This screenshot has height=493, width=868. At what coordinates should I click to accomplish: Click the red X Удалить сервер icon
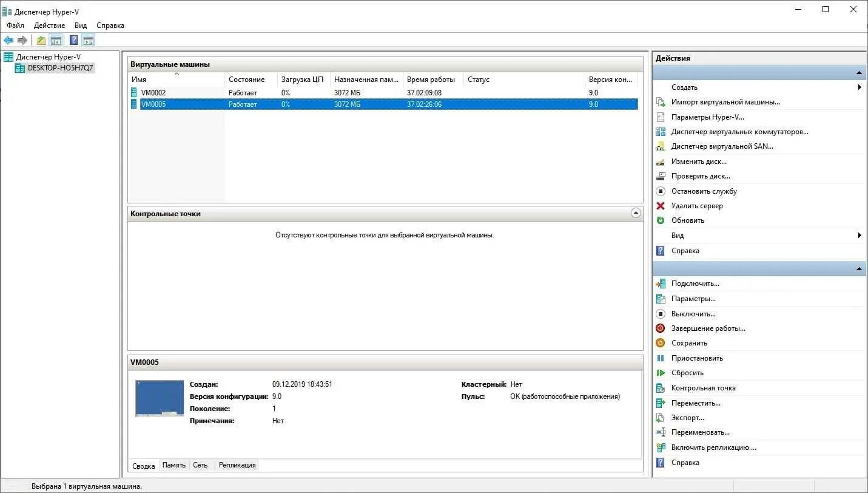(x=661, y=206)
